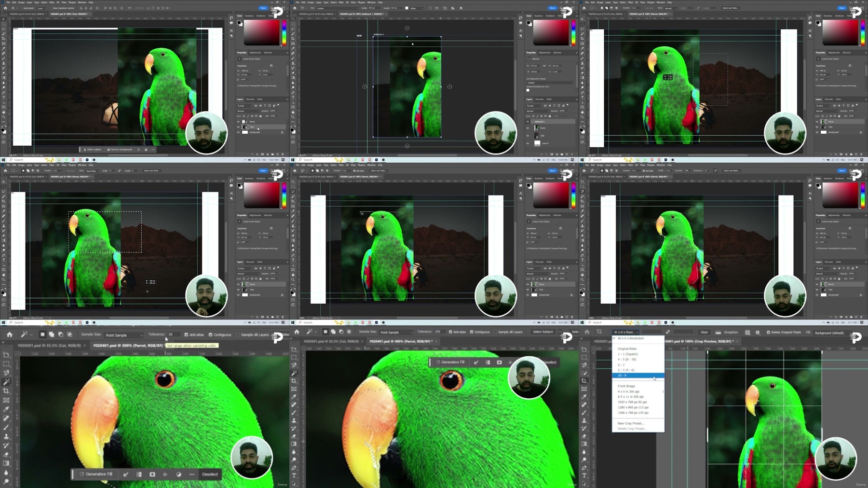The height and width of the screenshot is (488, 868).
Task: Toggle Anti-alias checkbox in the 400% Parrot window
Action: 450,332
